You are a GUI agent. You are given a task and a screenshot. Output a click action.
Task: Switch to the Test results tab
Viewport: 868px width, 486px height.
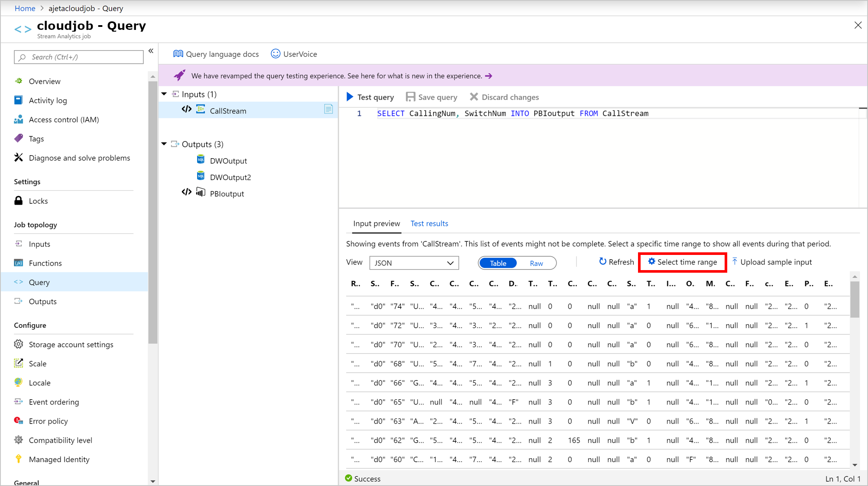(x=429, y=223)
